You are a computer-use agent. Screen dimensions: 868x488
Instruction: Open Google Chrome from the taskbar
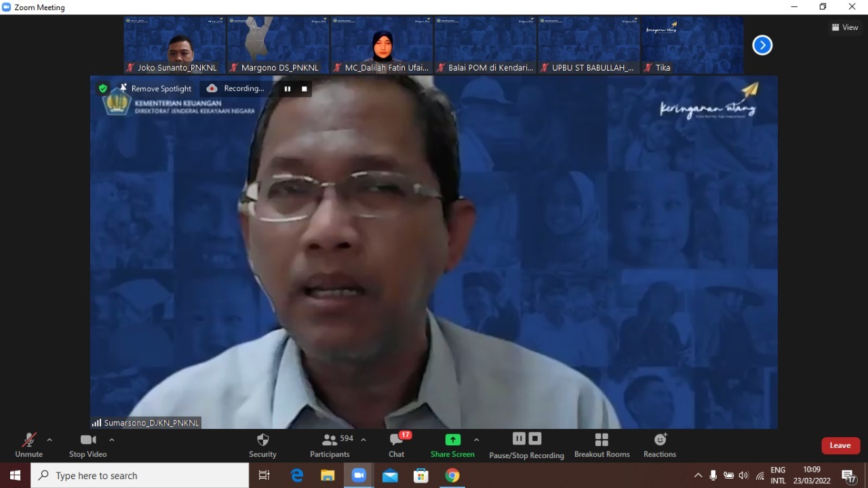pyautogui.click(x=452, y=475)
